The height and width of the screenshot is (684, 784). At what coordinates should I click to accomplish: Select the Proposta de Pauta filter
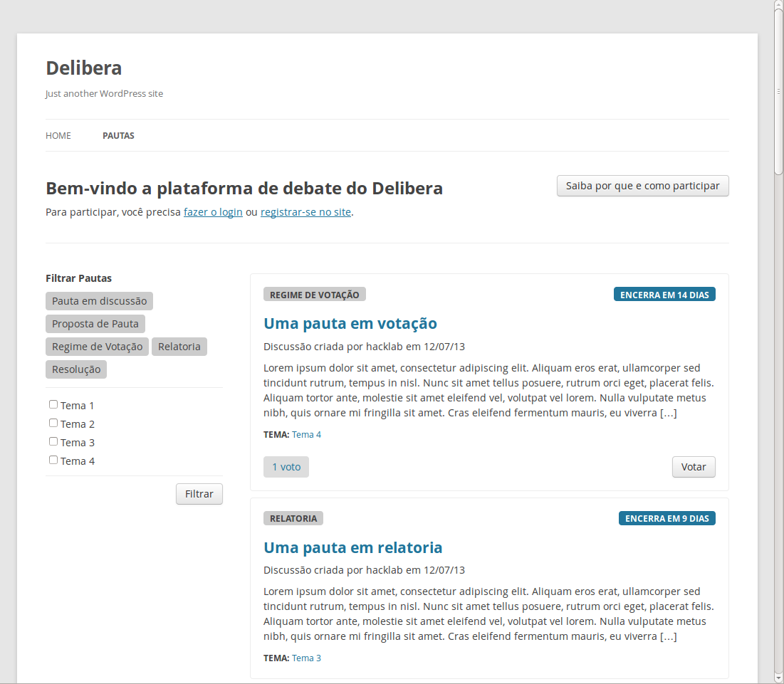(95, 324)
